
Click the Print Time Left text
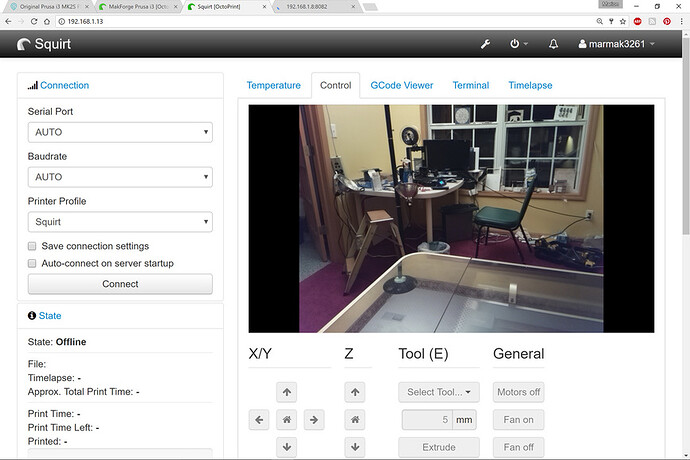63,427
